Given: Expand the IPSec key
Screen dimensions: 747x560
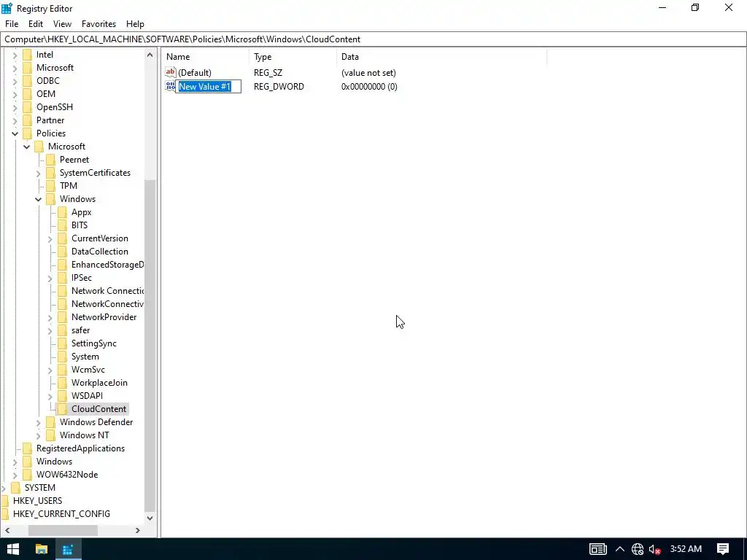Looking at the screenshot, I should (50, 278).
